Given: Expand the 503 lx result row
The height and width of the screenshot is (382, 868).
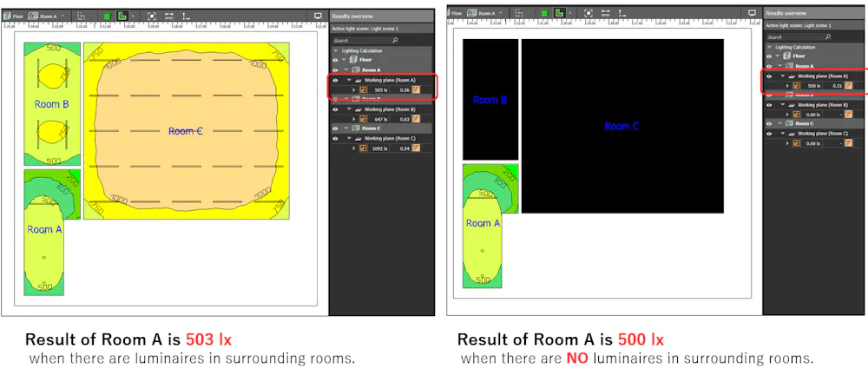Looking at the screenshot, I should (x=354, y=90).
